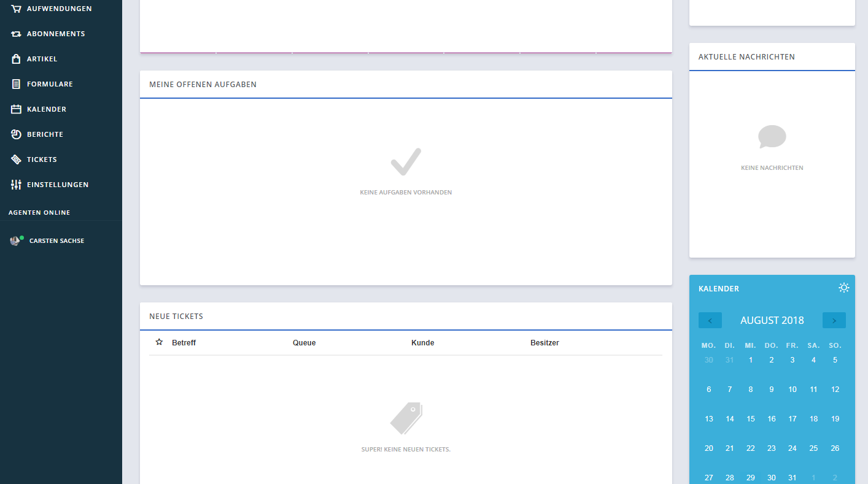Screen dimensions: 868x484
Task: Click the sun icon in Kalender widget
Action: (x=844, y=288)
